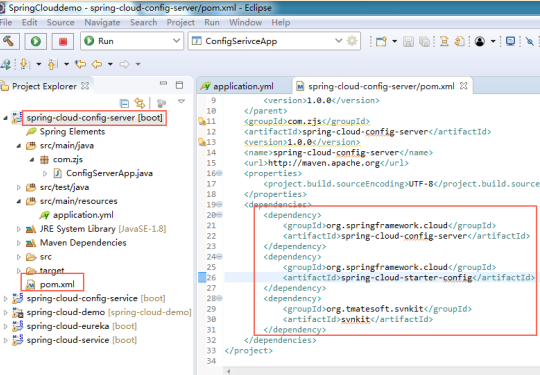Screen dimensions: 540x375
Task: Open the Back history dropdown arrow
Action: (x=110, y=64)
